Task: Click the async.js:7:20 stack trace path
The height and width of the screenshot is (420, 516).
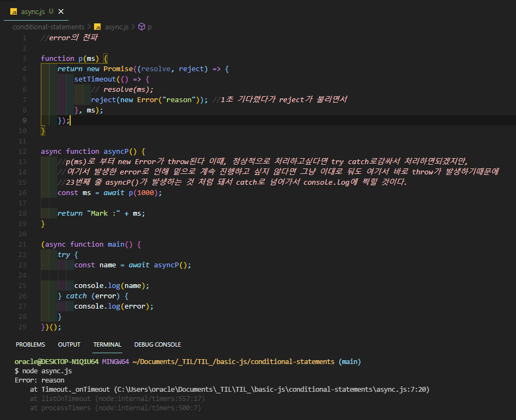Action: (x=271, y=390)
